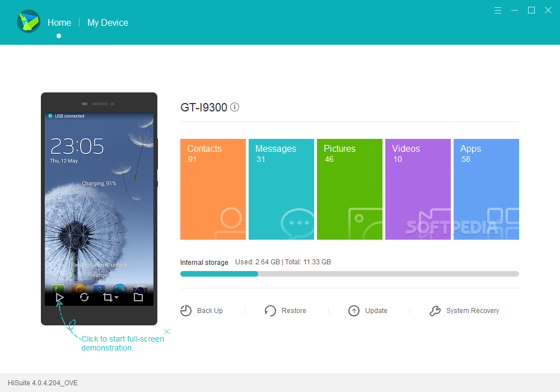Click the Restore arrow icon
The height and width of the screenshot is (392, 560).
(x=270, y=311)
